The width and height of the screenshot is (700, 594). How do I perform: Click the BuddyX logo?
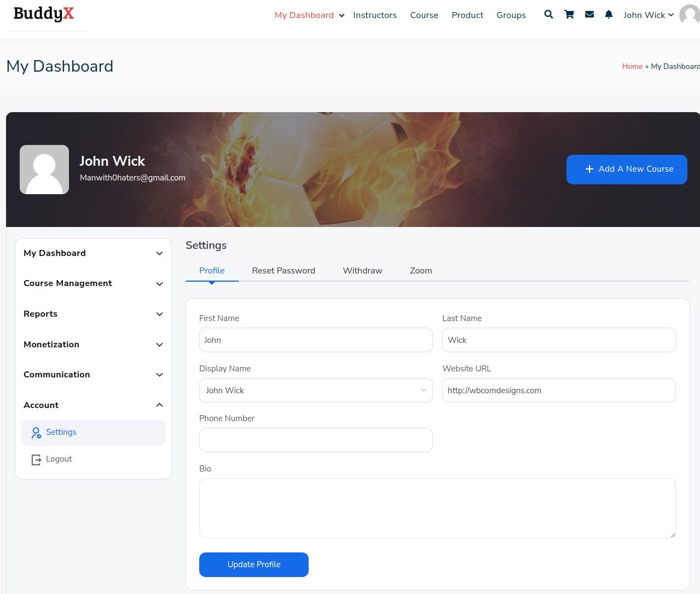(44, 14)
